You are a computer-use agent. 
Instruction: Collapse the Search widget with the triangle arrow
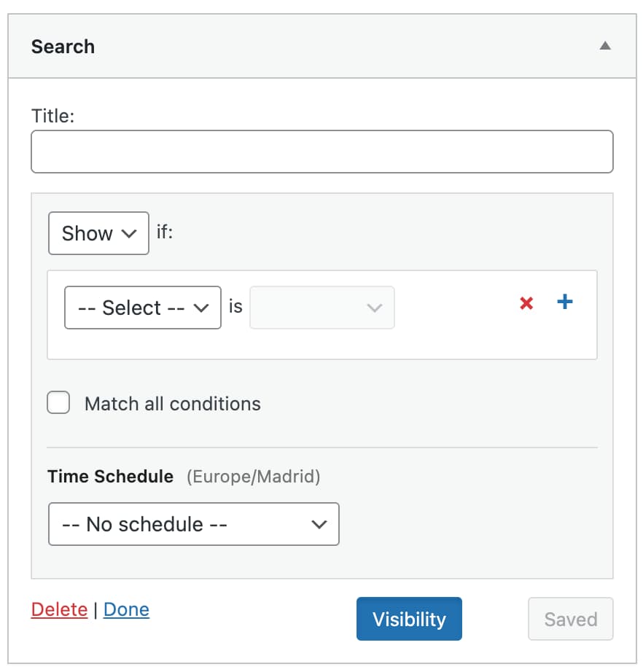(x=604, y=46)
